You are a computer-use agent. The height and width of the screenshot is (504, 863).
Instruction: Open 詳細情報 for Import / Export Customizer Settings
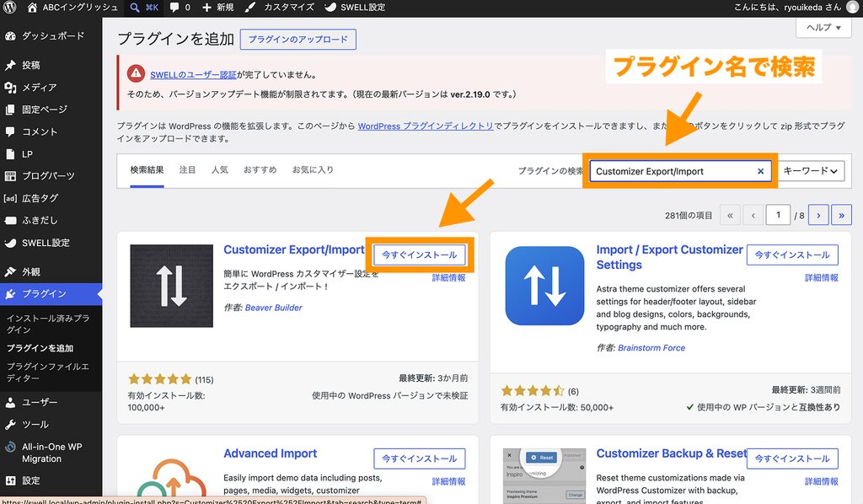(821, 278)
